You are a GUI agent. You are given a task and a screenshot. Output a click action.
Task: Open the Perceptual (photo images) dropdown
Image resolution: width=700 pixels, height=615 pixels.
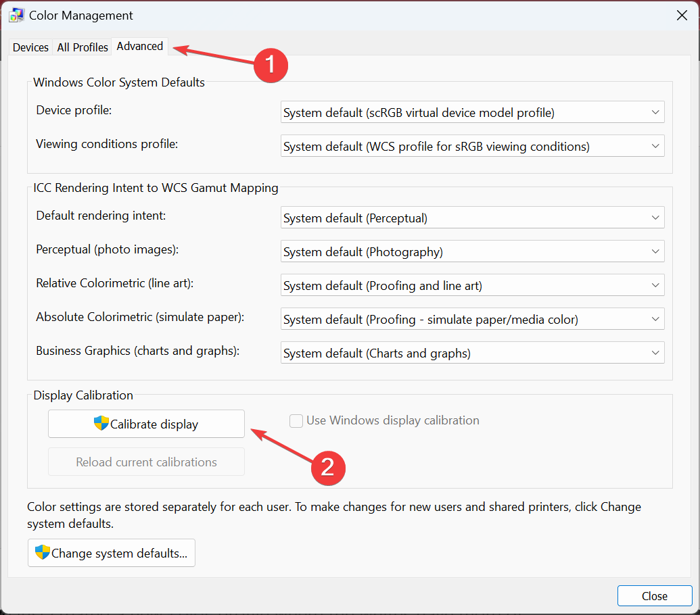coord(472,251)
